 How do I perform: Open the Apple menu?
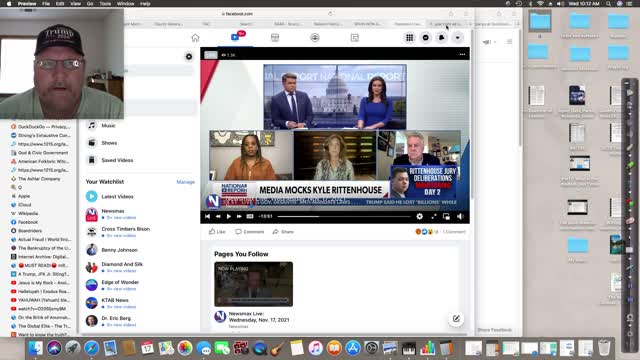[x=9, y=4]
